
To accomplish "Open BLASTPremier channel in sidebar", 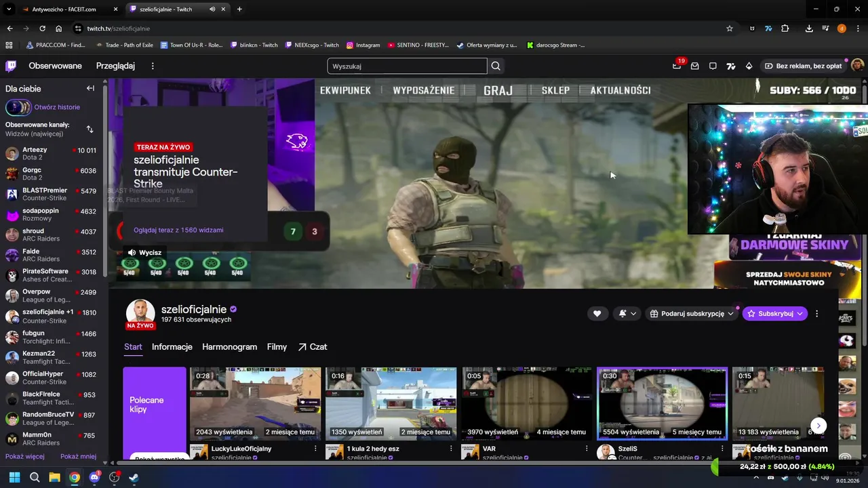I will [x=51, y=195].
